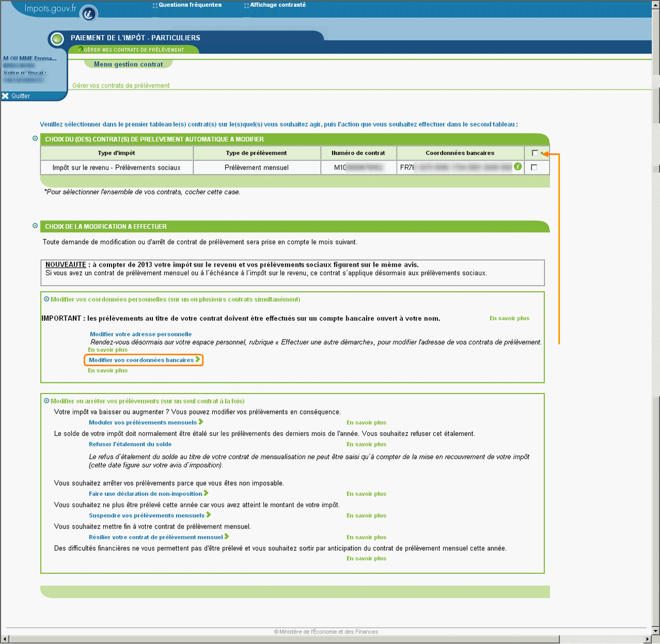Click the green info icon next to bank details
The width and height of the screenshot is (660, 644).
[518, 167]
